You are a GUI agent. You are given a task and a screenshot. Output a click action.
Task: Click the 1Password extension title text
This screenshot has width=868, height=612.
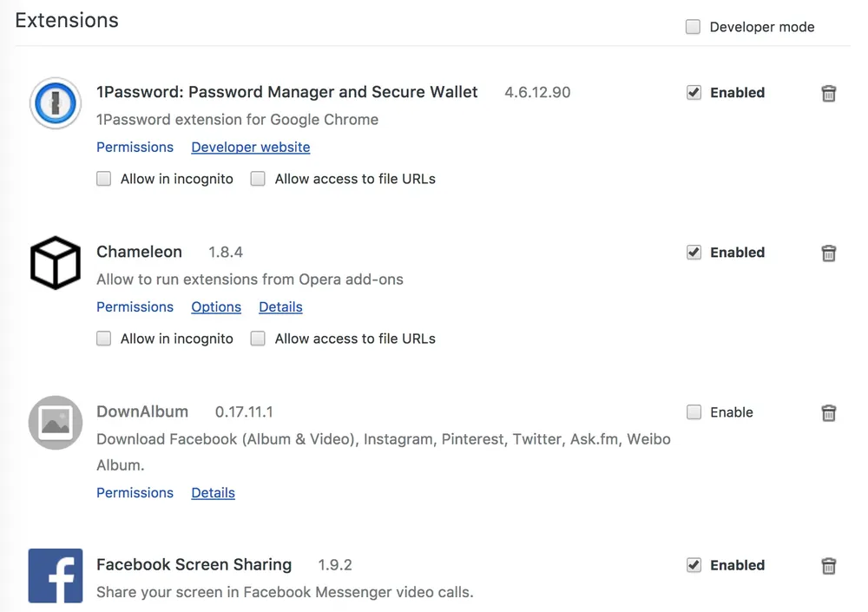point(286,92)
